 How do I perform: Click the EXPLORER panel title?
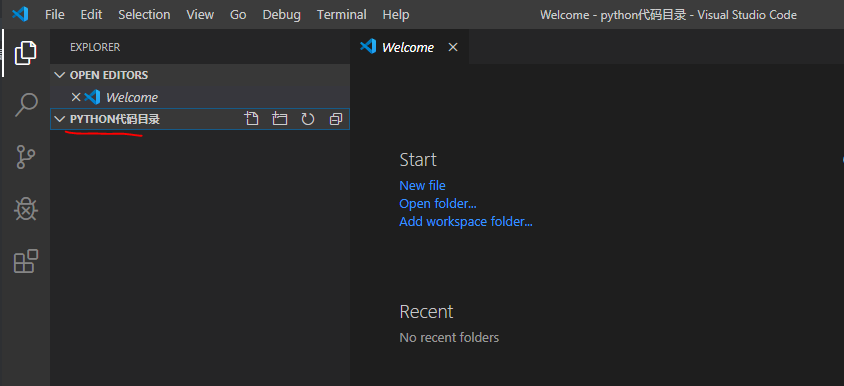95,47
